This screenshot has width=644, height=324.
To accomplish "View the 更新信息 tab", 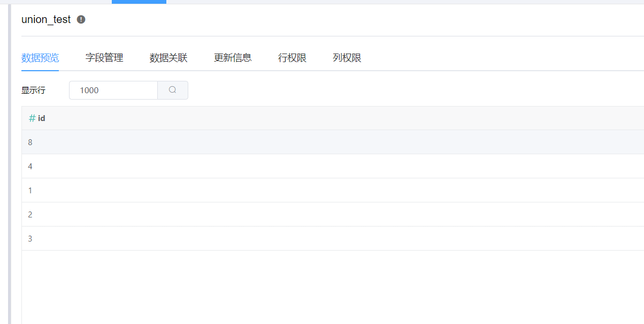I will tap(233, 58).
